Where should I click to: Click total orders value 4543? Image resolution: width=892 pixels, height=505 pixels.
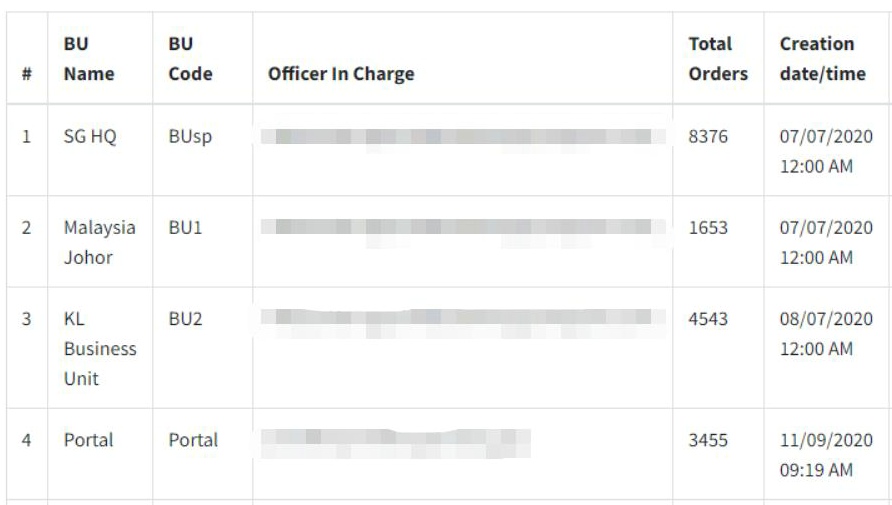point(708,318)
